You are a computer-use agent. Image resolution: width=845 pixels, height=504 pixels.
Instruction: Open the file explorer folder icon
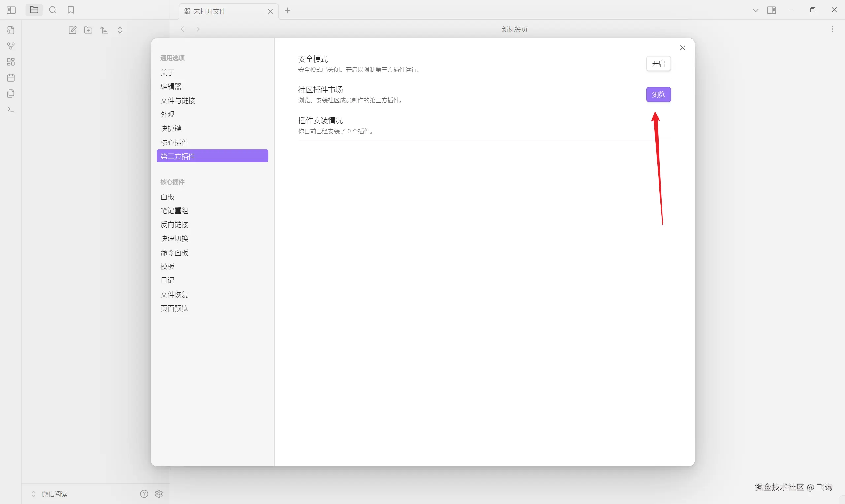tap(34, 10)
